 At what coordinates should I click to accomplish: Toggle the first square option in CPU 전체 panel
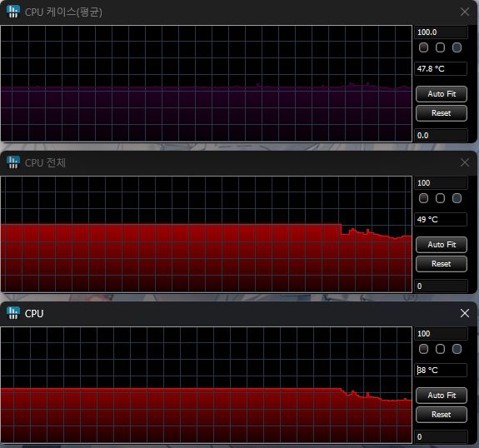[x=423, y=198]
